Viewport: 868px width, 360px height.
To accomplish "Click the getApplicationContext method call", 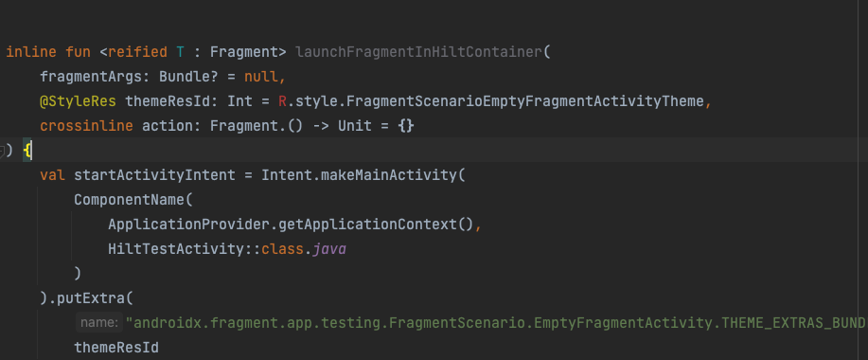I will [367, 225].
